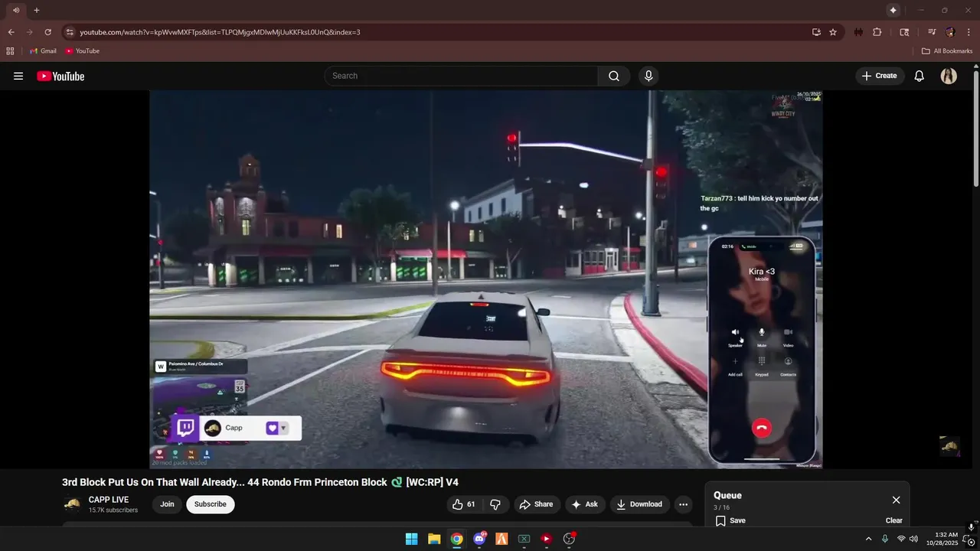This screenshot has width=980, height=551.
Task: Open Chrome extensions puzzle icon
Action: point(877,32)
